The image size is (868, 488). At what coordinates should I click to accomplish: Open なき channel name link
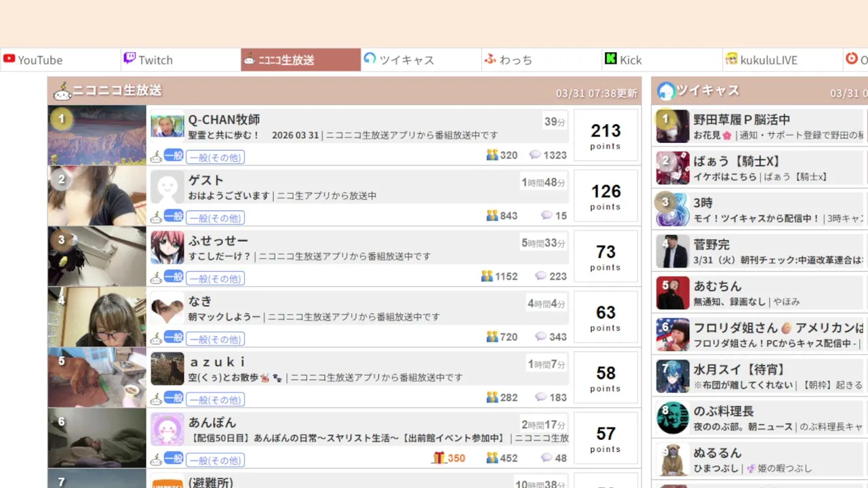[200, 301]
